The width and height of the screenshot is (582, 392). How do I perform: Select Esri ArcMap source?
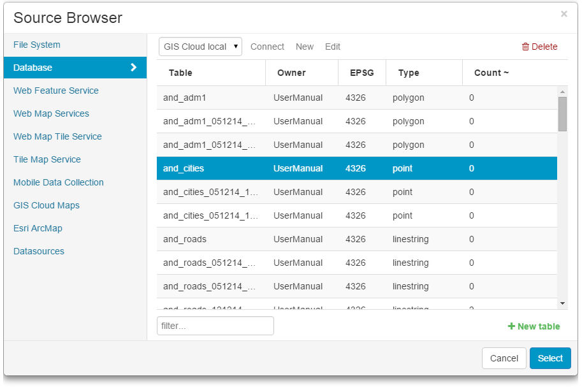click(x=38, y=228)
